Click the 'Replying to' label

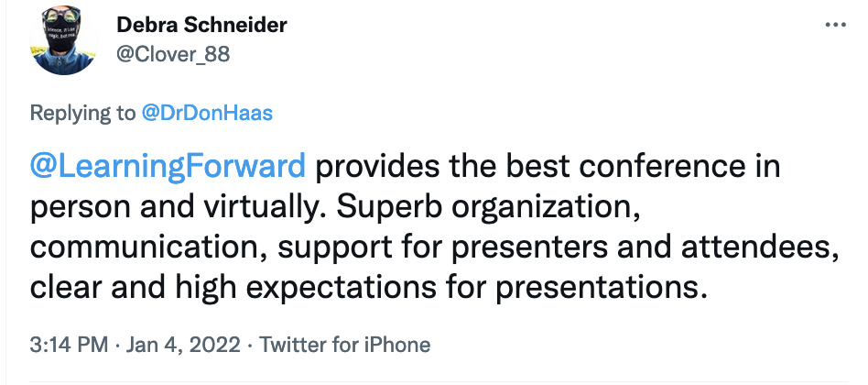point(81,113)
